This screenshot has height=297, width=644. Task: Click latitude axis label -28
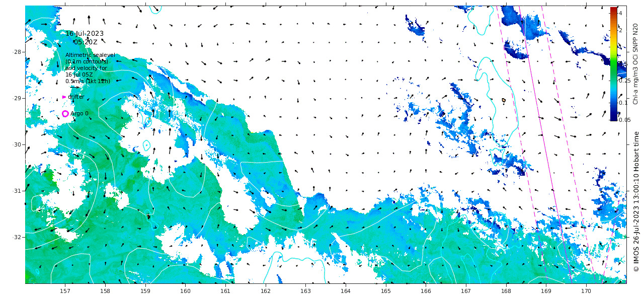pyautogui.click(x=17, y=52)
